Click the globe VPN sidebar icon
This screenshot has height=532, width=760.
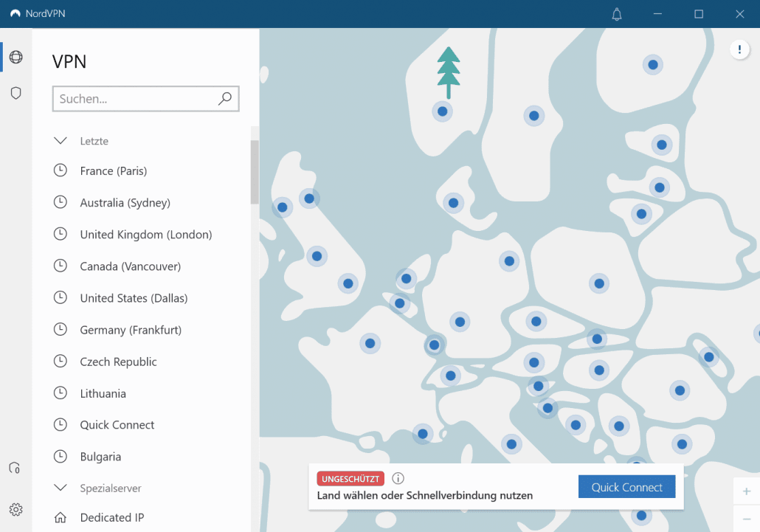(15, 57)
